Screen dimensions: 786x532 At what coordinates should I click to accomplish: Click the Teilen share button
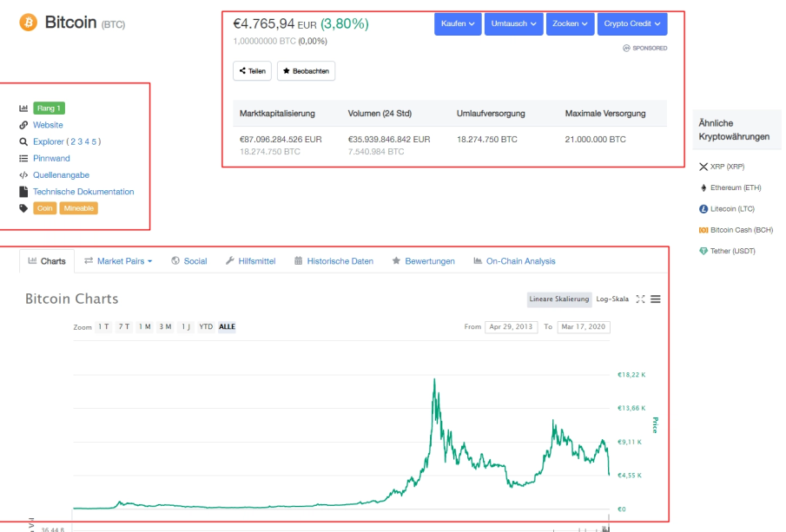253,71
